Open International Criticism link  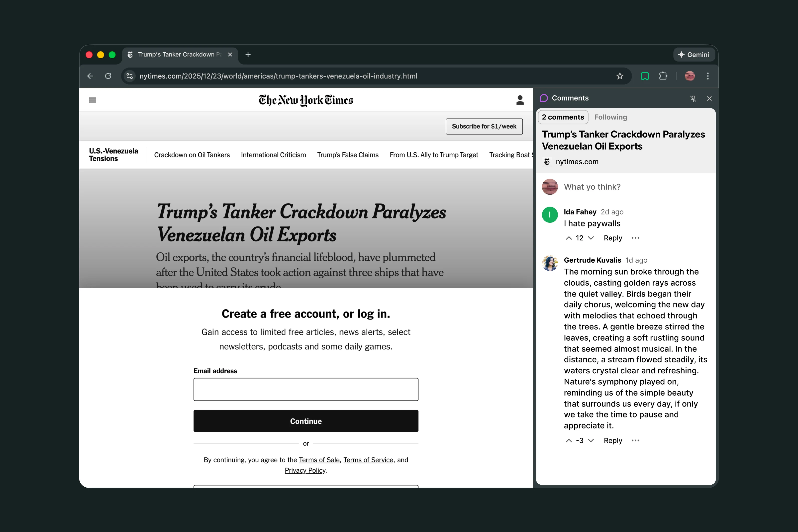(x=273, y=155)
